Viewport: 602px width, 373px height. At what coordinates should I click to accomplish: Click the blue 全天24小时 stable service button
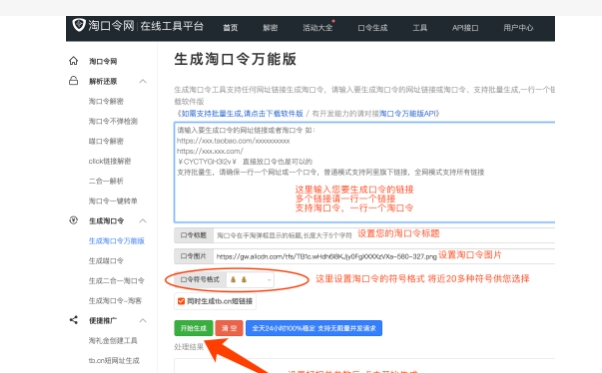pos(314,328)
